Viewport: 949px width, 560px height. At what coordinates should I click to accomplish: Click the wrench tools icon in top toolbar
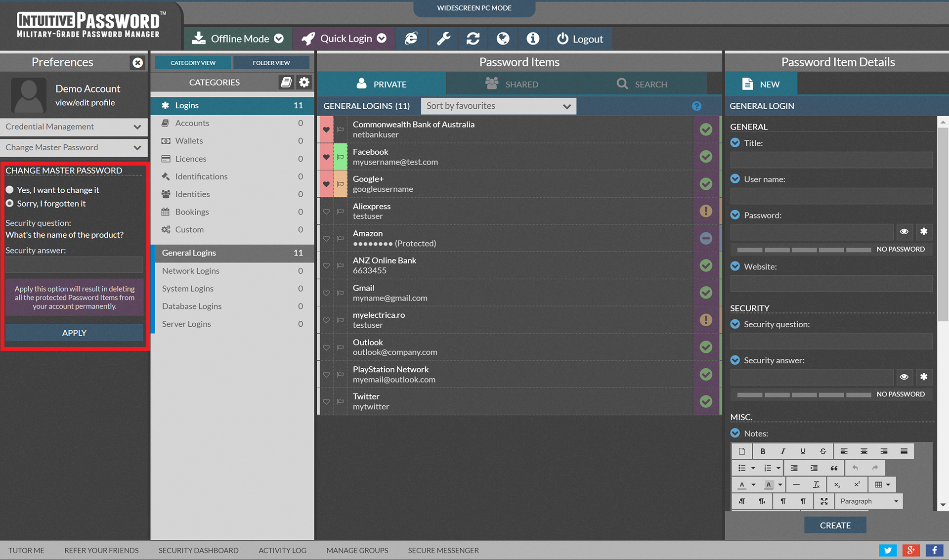pyautogui.click(x=443, y=39)
